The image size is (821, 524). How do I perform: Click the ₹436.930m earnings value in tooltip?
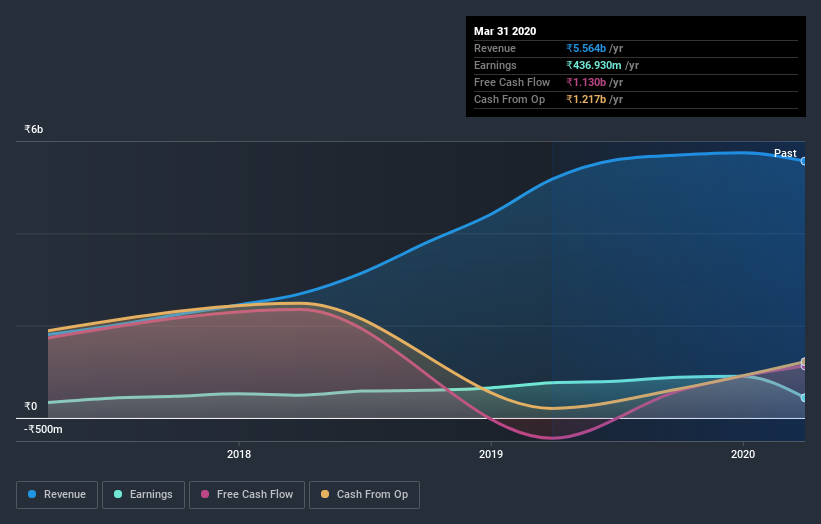(594, 65)
